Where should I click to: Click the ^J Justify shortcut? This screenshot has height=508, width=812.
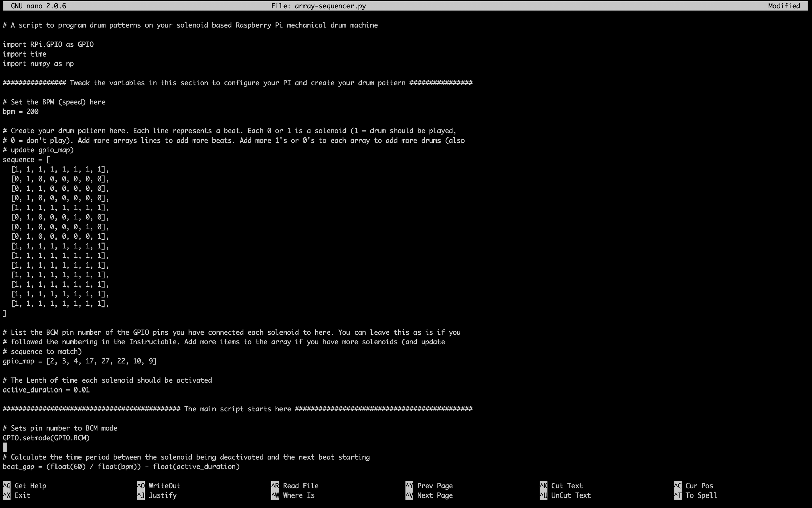pos(157,495)
